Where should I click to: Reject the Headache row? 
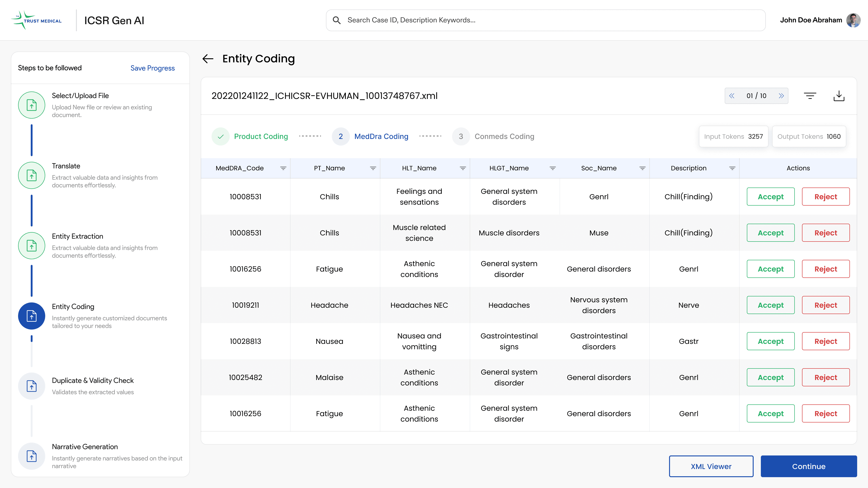[826, 305]
